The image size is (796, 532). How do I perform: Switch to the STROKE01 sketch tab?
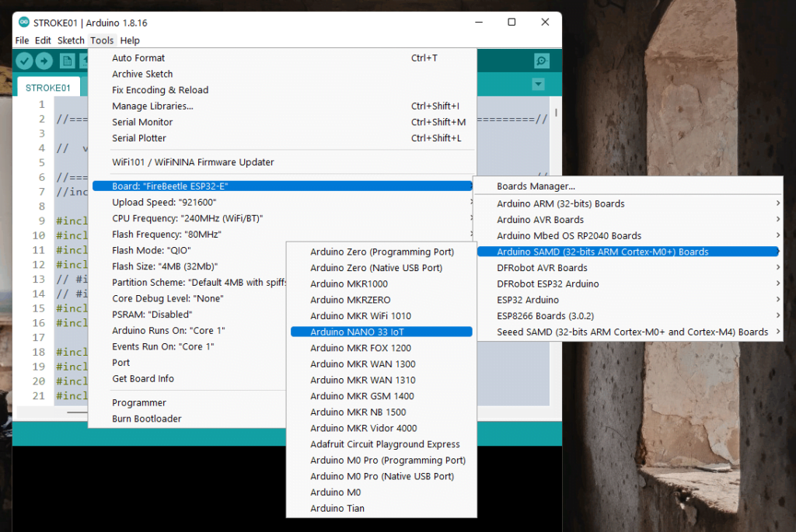click(x=47, y=88)
